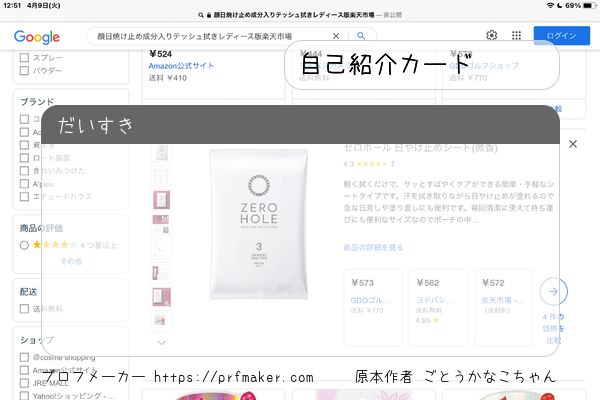Open the ¥562 ヨドバシ offer
This screenshot has height=400, width=600.
pyautogui.click(x=438, y=307)
